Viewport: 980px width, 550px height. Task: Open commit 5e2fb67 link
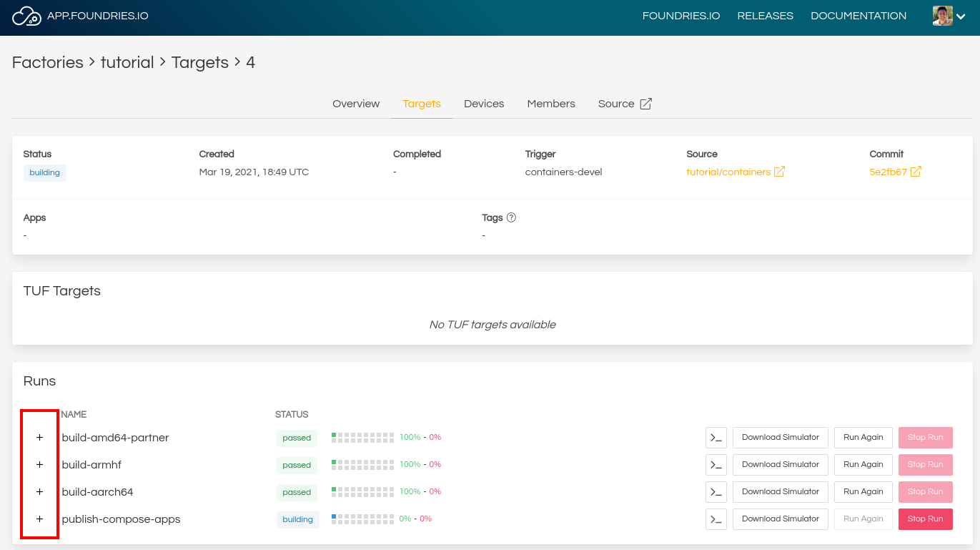pyautogui.click(x=889, y=172)
